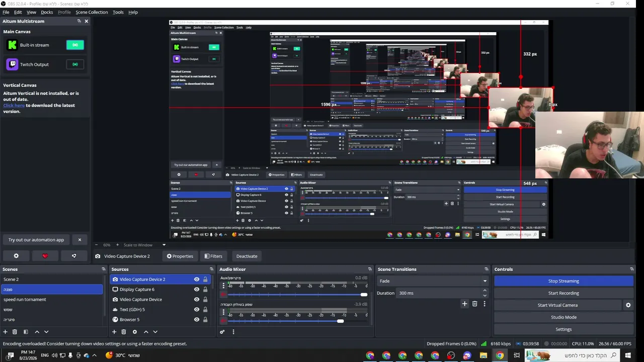Open Virtual Camera configuration gear
Screen dimensions: 644x362
point(628,305)
